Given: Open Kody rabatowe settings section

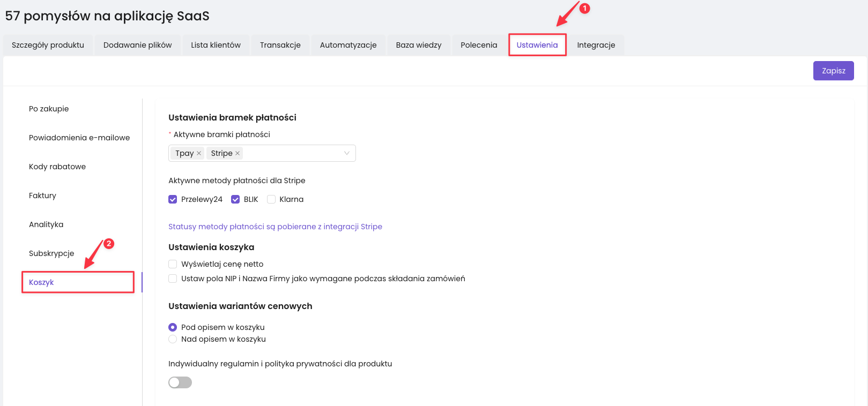Looking at the screenshot, I should point(57,167).
